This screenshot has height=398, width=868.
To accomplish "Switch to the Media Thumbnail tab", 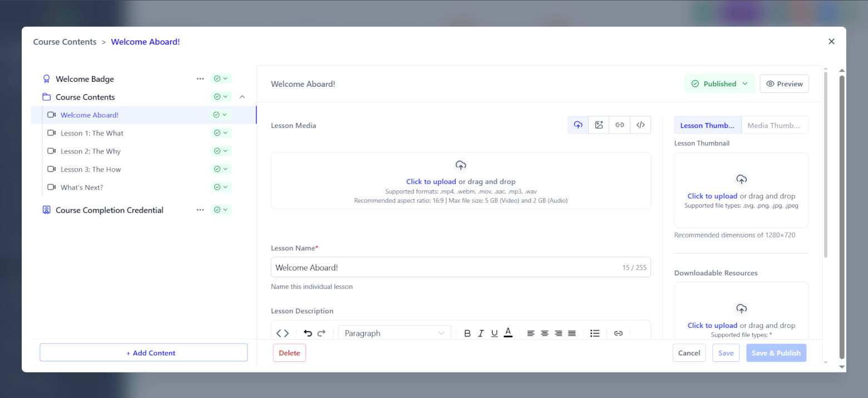I will (x=775, y=125).
